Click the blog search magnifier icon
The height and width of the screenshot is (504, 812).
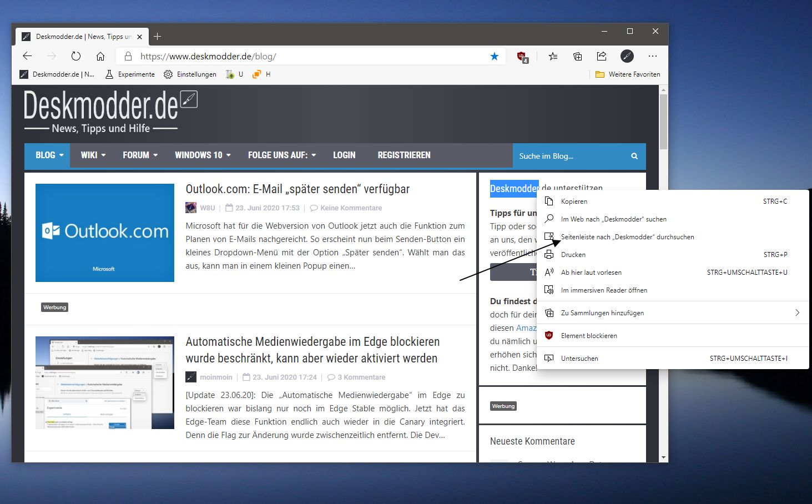pyautogui.click(x=634, y=156)
